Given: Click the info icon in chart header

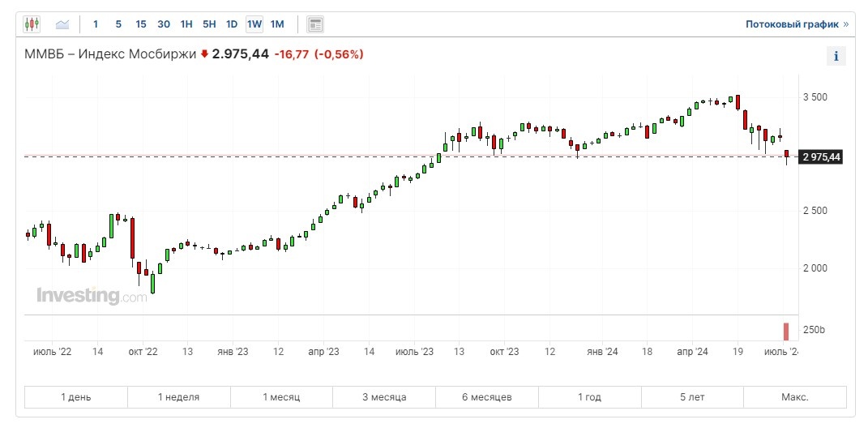Looking at the screenshot, I should 836,56.
